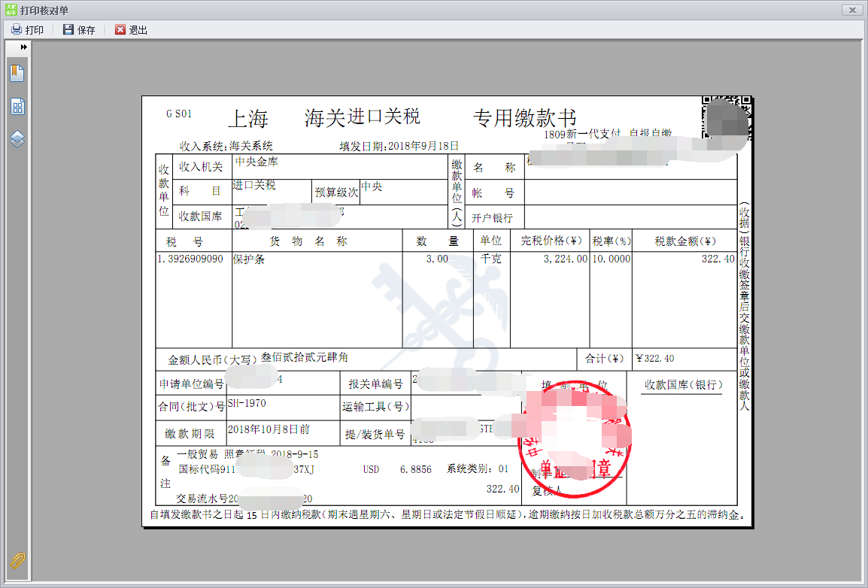The height and width of the screenshot is (588, 868).
Task: Click the red official seal stamp
Action: (x=574, y=438)
